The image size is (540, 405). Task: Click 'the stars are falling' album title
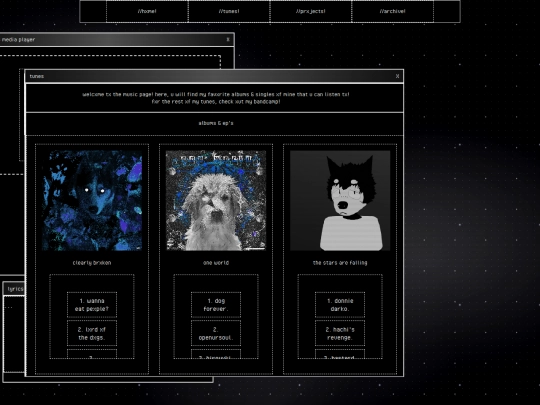pyautogui.click(x=340, y=263)
